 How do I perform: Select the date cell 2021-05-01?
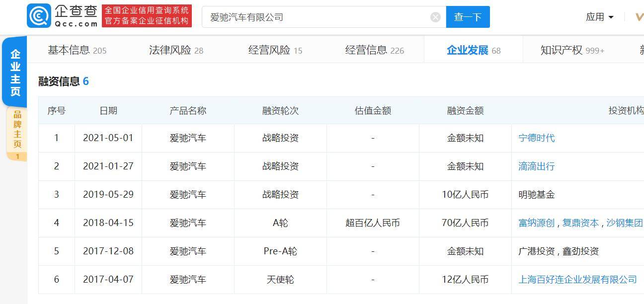108,138
